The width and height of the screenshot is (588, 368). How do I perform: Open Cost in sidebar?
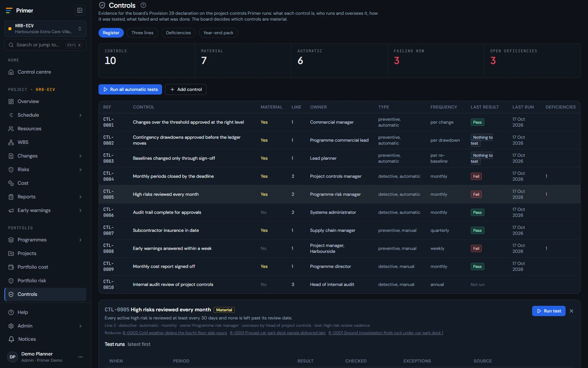(x=45, y=183)
